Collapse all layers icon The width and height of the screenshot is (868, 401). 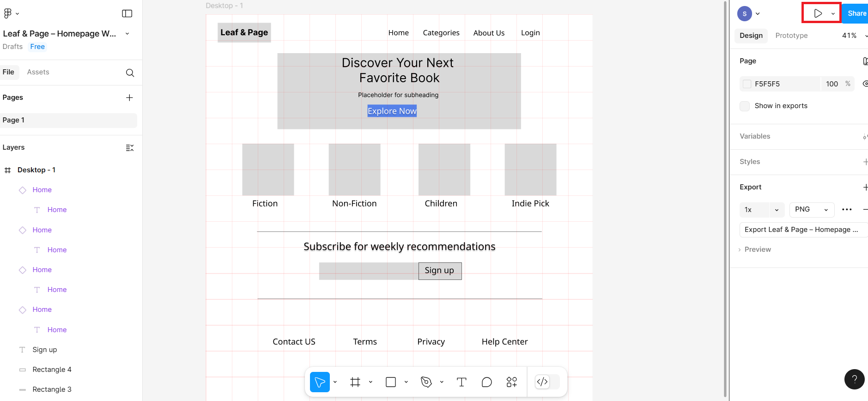[x=130, y=147]
